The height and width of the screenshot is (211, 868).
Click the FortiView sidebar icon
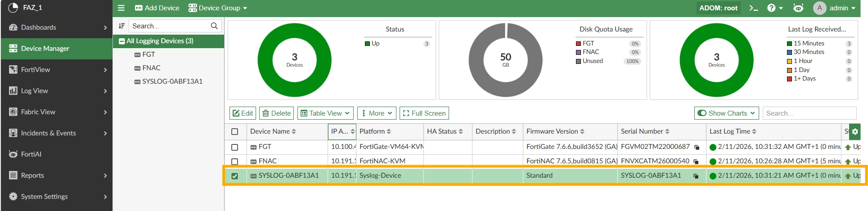[x=13, y=70]
